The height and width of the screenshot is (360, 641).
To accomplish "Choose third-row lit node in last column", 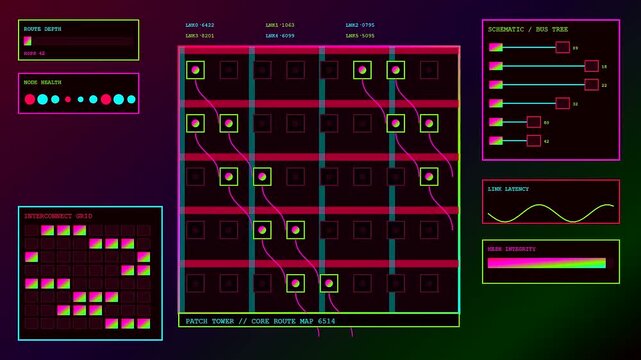I will click(429, 177).
